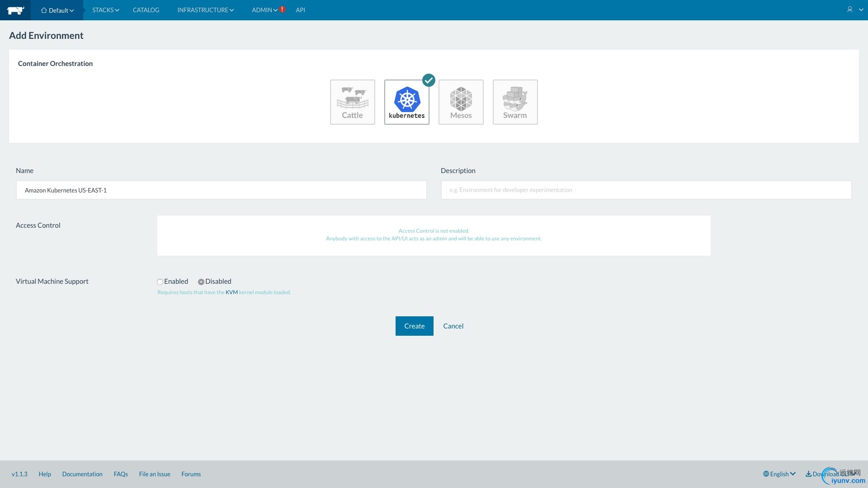
Task: Enable Virtual Machine Support radio
Action: point(160,282)
